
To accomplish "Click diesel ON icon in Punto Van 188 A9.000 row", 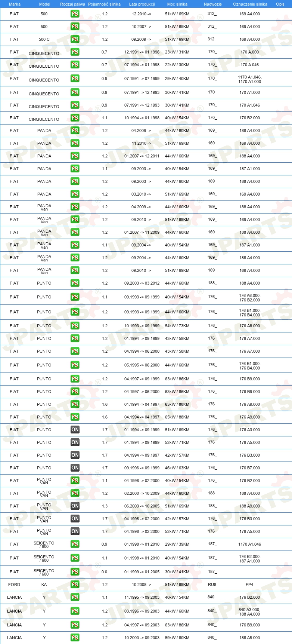I will click(75, 506).
